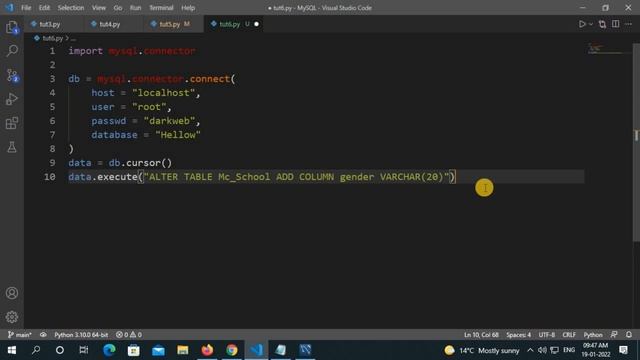Screen dimensions: 640x360
Task: Launch Microsoft Edge from taskbar
Action: [109, 350]
